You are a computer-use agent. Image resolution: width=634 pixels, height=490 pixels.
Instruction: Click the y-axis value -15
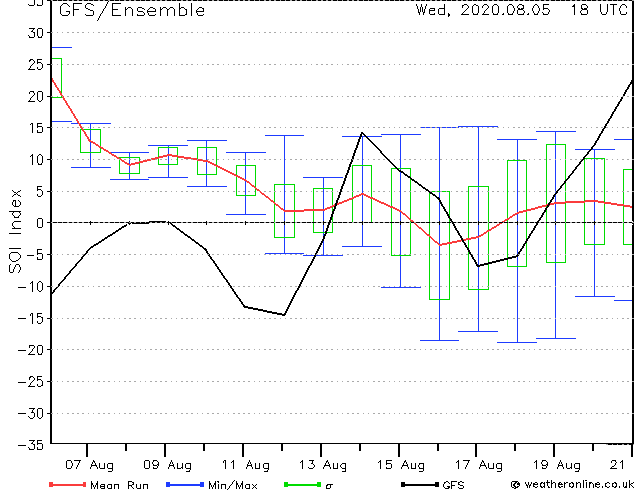(31, 319)
